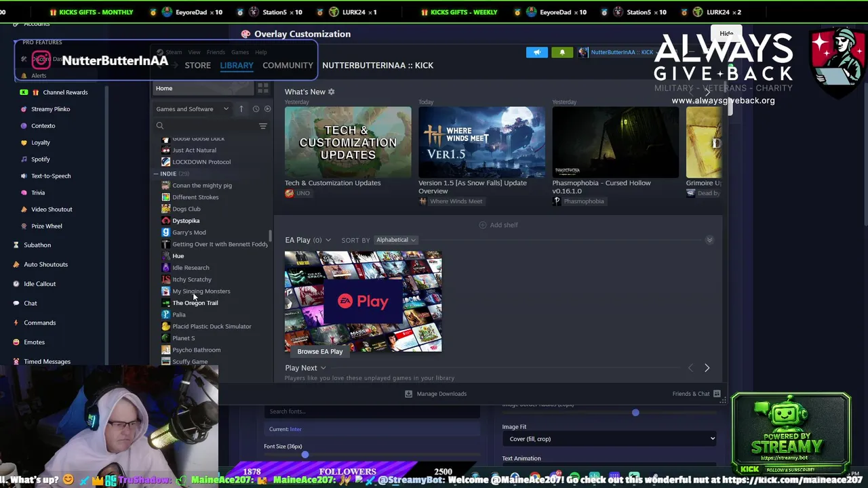The width and height of the screenshot is (868, 488).
Task: Go to Steam COMMUNITY tab
Action: [x=288, y=65]
